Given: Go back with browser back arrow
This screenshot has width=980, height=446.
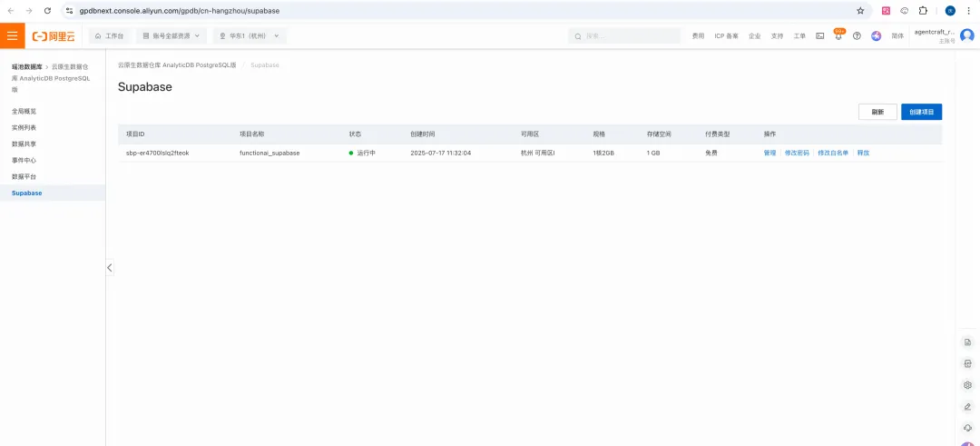Looking at the screenshot, I should 11,11.
